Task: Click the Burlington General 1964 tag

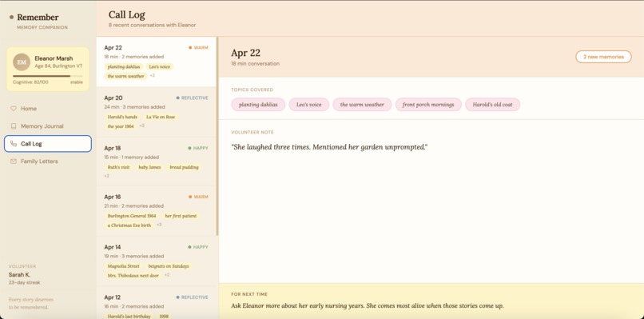Action: [x=132, y=216]
